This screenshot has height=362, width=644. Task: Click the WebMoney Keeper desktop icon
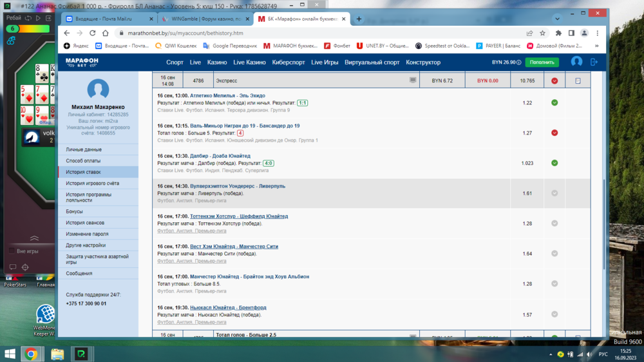pos(45,314)
